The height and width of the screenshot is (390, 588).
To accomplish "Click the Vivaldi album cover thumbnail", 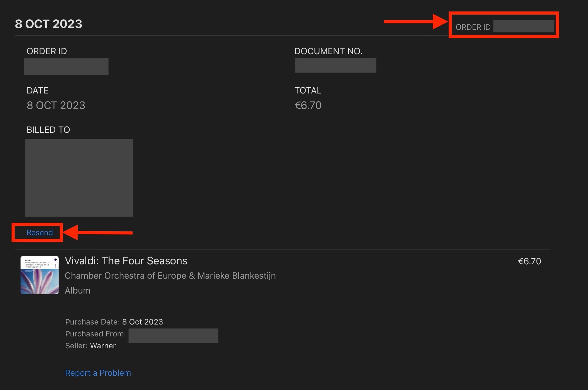I will [x=40, y=275].
